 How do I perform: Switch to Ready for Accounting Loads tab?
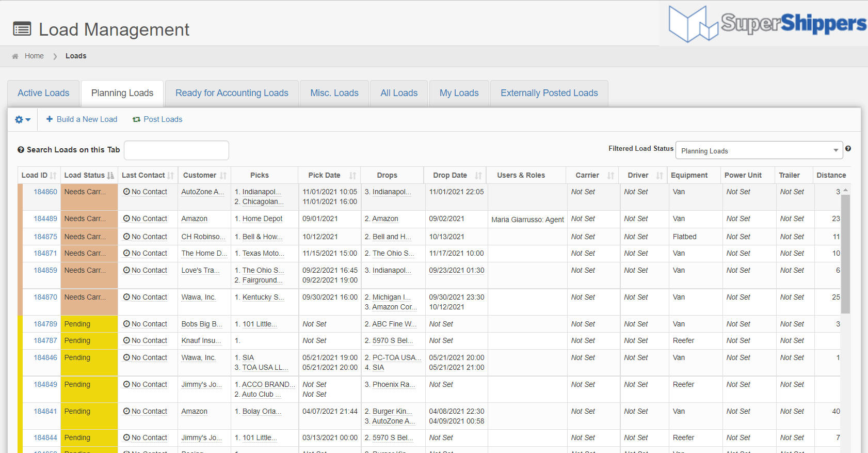click(232, 93)
